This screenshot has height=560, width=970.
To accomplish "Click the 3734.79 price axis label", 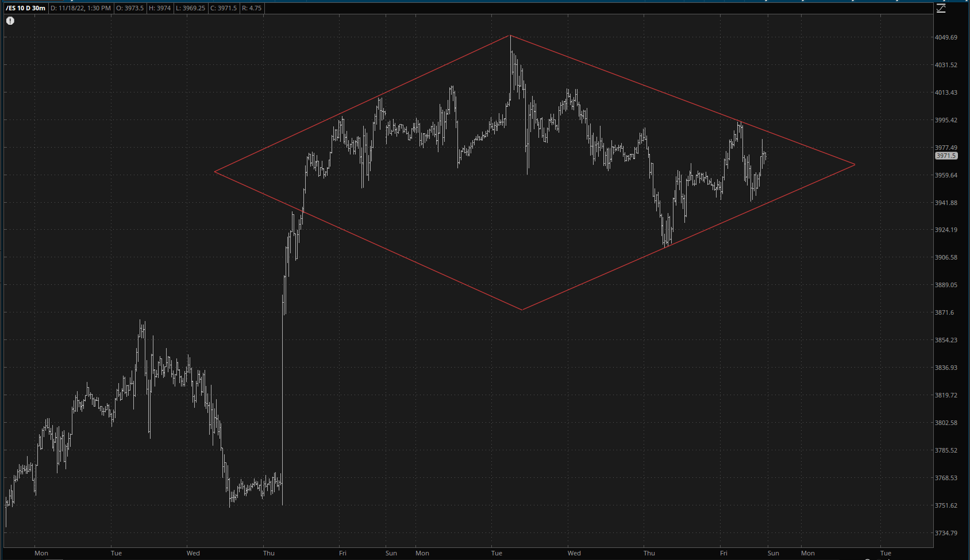I will (x=946, y=533).
